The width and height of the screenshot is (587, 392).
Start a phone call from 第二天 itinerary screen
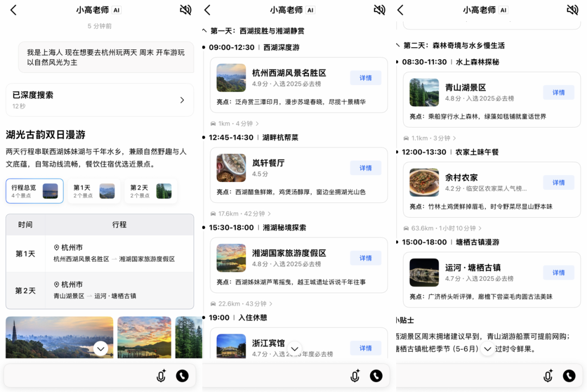[569, 376]
